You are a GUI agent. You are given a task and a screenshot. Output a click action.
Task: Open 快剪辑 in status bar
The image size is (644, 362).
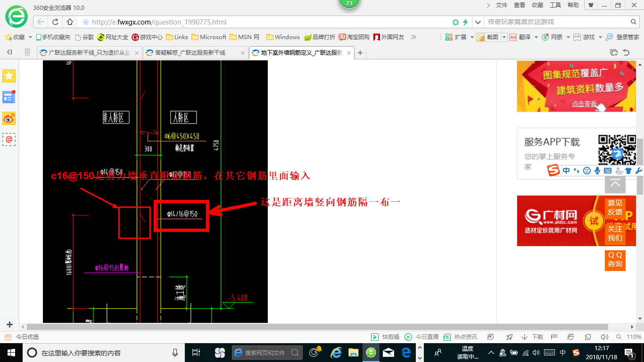tap(385, 337)
